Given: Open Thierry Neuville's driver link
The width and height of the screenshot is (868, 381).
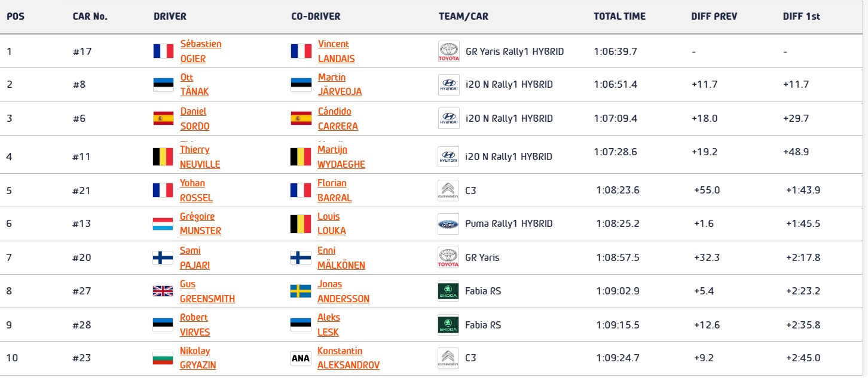Looking at the screenshot, I should (200, 157).
